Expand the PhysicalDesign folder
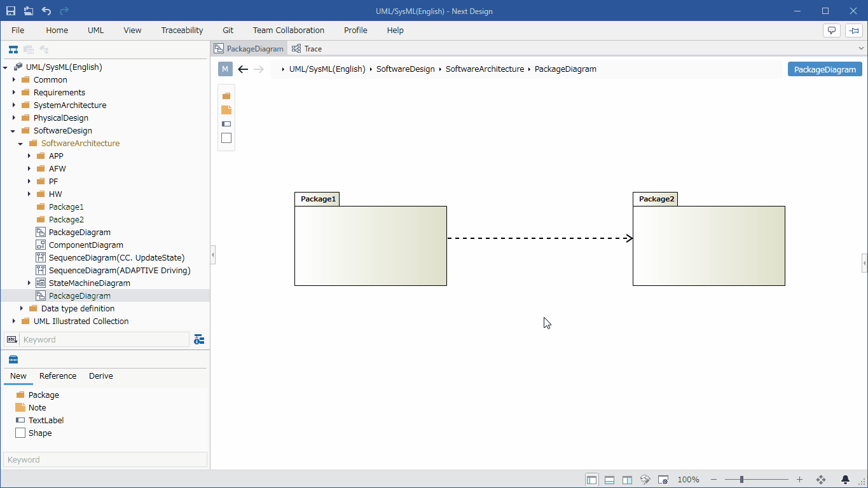 (14, 118)
